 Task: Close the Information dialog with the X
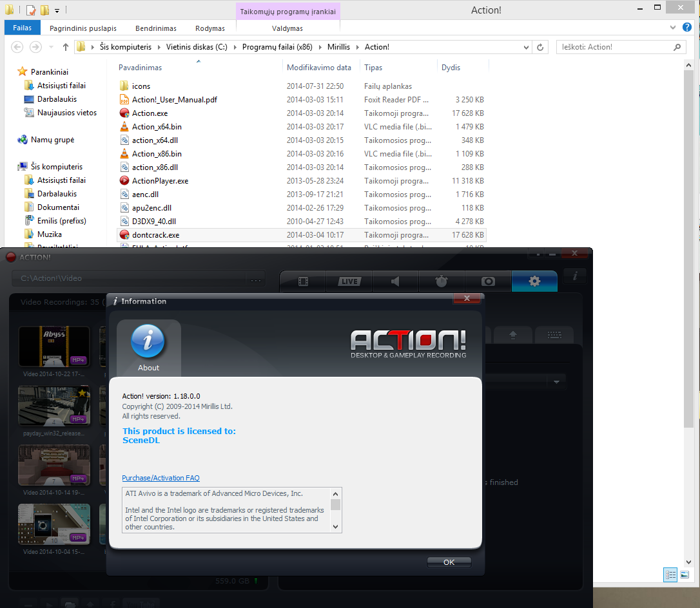coord(467,298)
